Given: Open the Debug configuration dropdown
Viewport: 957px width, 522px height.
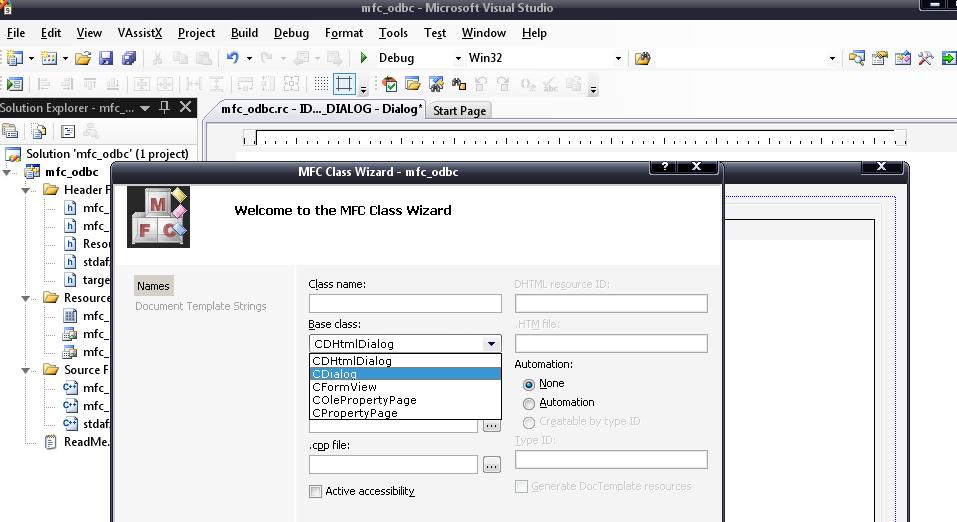Looking at the screenshot, I should [x=458, y=59].
